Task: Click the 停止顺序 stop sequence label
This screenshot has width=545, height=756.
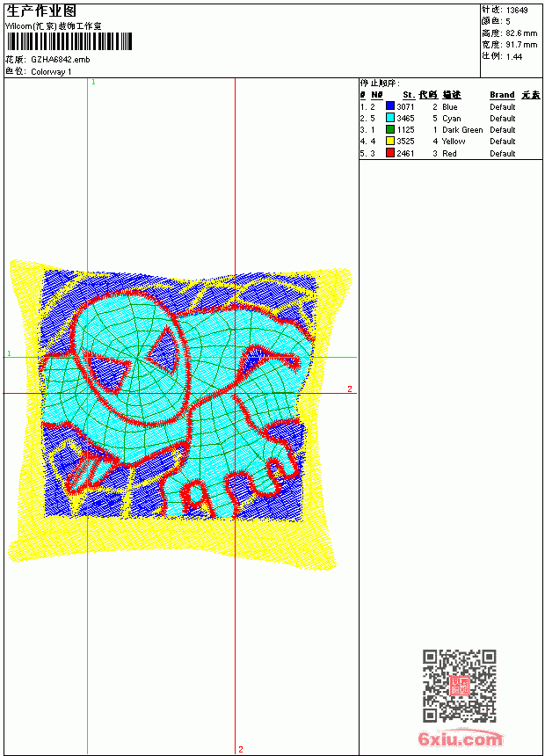Action: 380,84
